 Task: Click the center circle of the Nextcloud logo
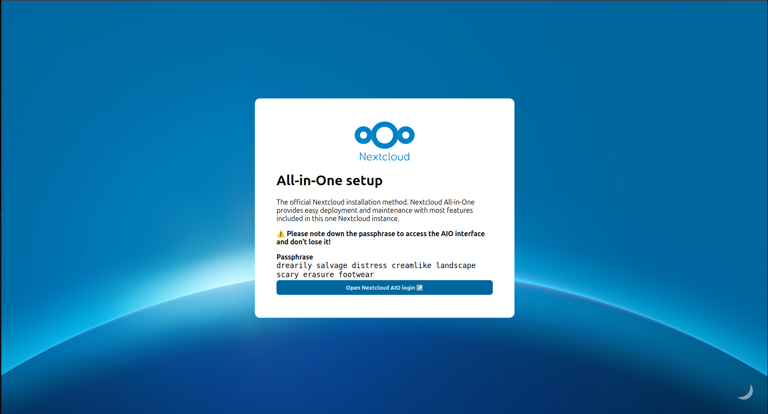coord(384,135)
